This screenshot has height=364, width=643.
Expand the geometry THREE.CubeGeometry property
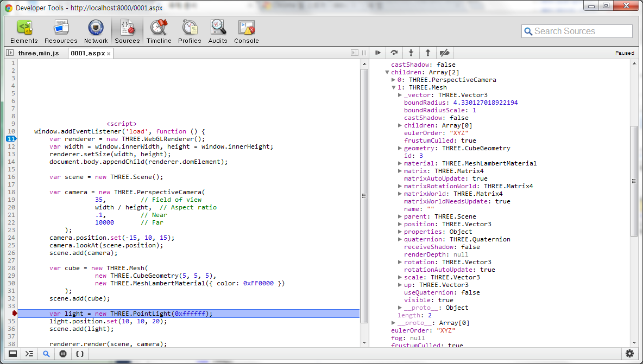coord(400,148)
